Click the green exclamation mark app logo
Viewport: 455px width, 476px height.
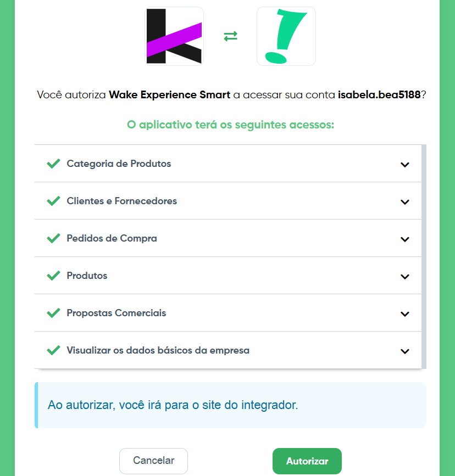pos(286,36)
